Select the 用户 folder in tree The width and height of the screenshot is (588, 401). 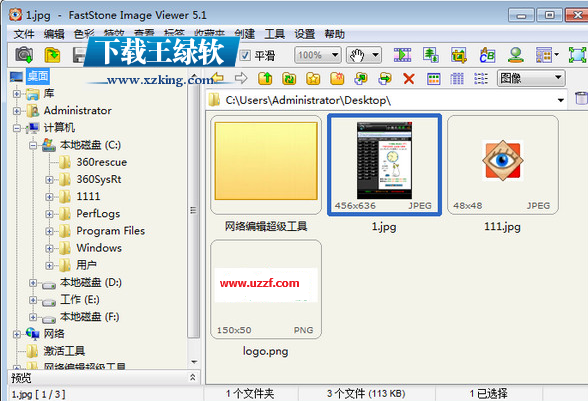click(87, 265)
